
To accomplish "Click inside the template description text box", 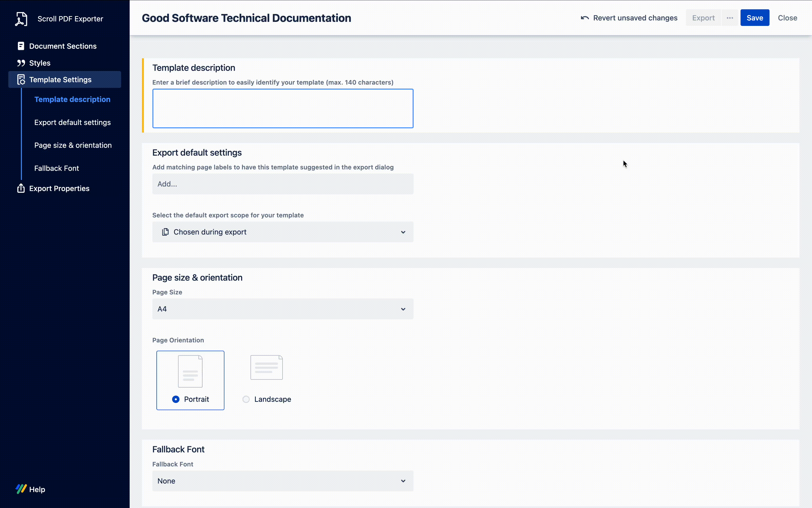I will [x=282, y=108].
